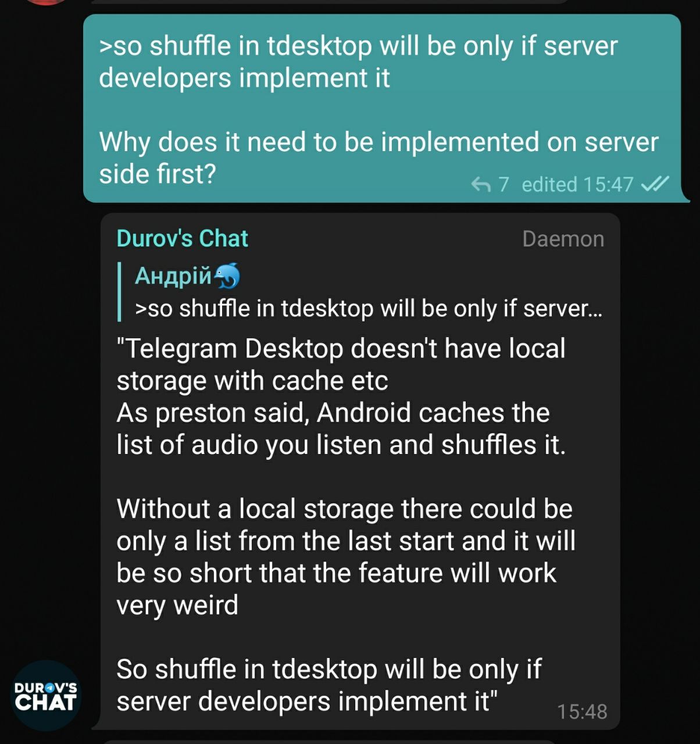Viewport: 700px width, 744px height.
Task: Tap the Daemon author label
Action: click(563, 239)
